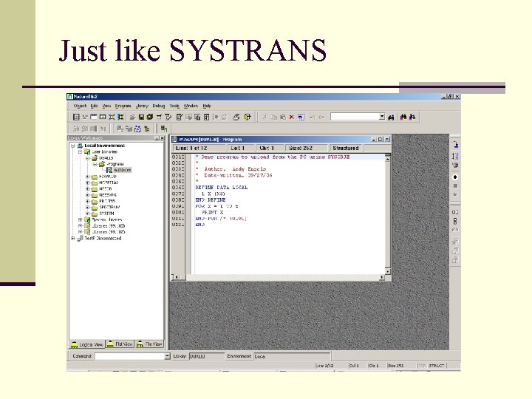Open the Edit menu
Viewport: 532px width, 399px height.
94,106
